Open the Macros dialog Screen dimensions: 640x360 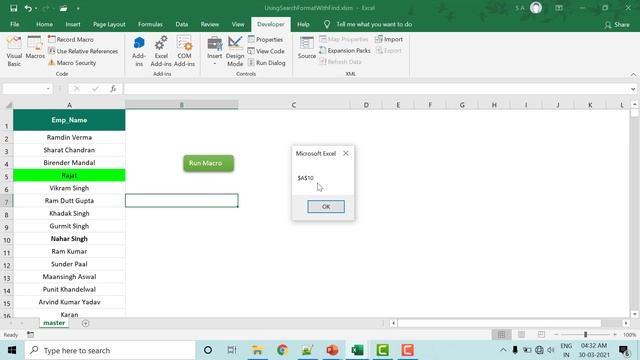tap(35, 48)
